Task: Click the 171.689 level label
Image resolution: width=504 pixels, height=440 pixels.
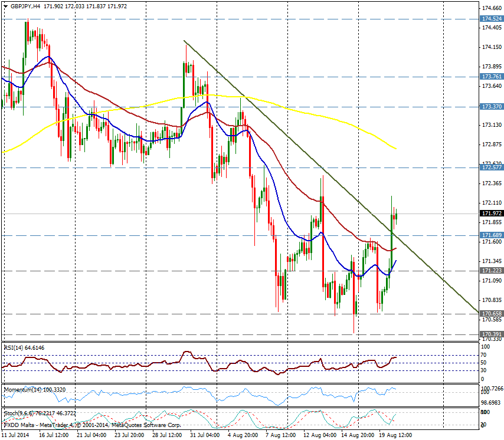Action: [492, 235]
